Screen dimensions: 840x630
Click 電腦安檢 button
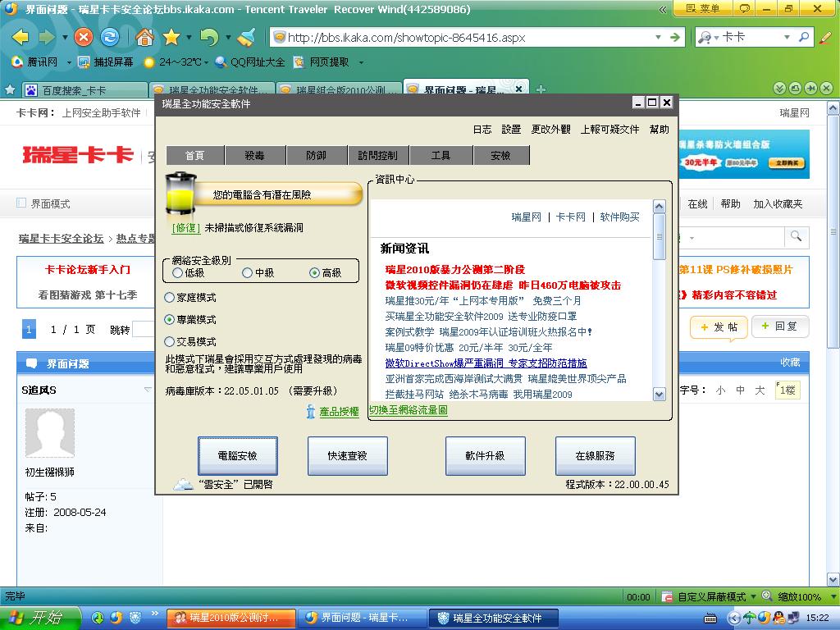[237, 455]
